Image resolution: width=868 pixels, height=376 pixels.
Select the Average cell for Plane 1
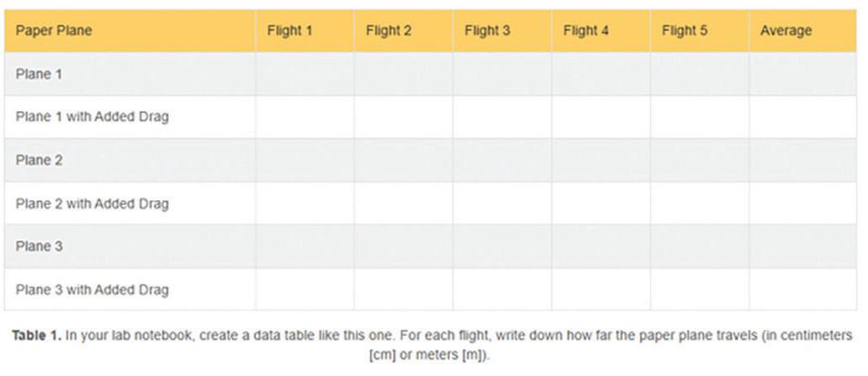802,74
